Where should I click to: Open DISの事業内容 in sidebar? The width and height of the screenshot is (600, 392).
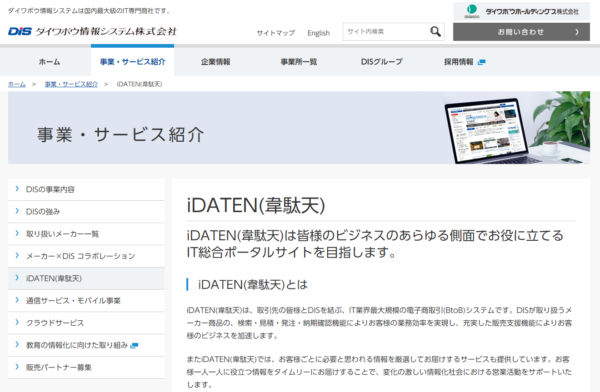coord(86,189)
